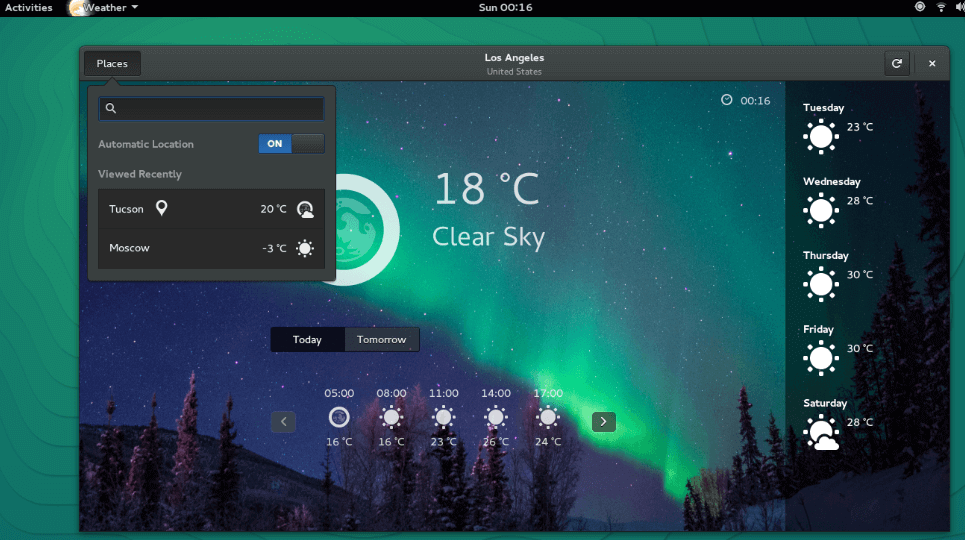965x540 pixels.
Task: Toggle the Places button
Action: click(112, 63)
